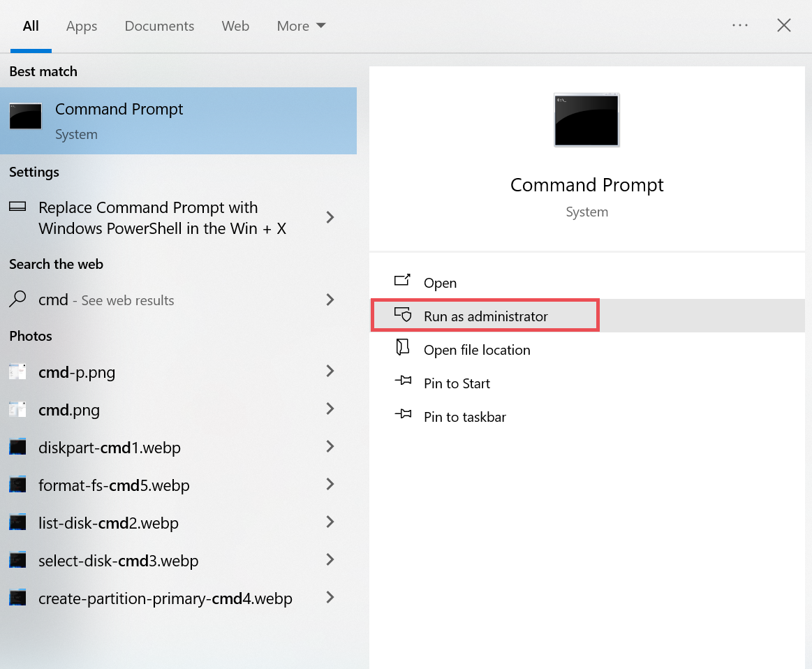This screenshot has width=812, height=669.
Task: Expand chevron for diskpart-cmd1.webp
Action: 330,446
